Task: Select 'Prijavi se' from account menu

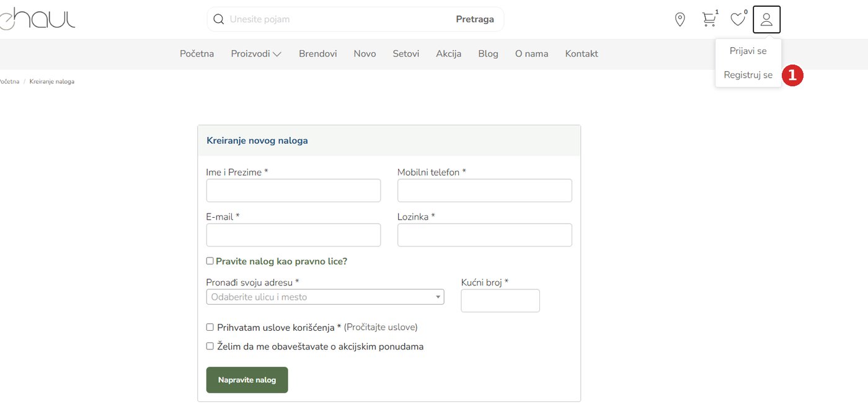Action: click(748, 51)
